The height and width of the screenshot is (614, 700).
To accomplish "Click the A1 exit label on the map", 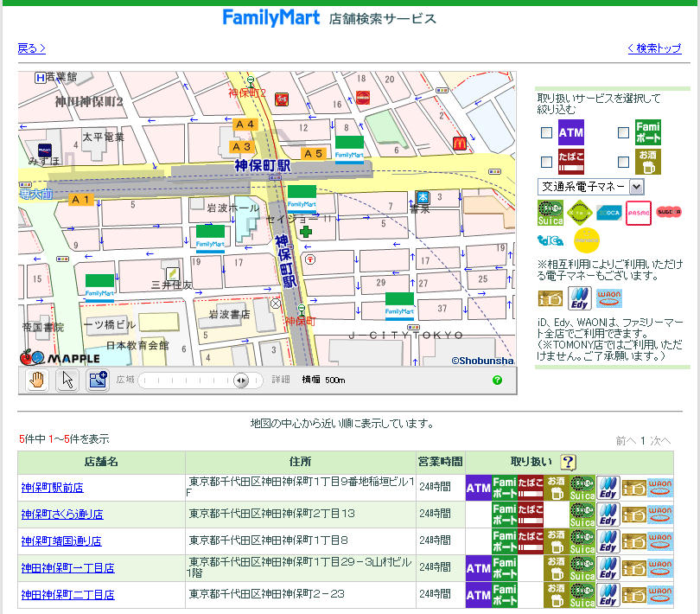I will click(81, 199).
